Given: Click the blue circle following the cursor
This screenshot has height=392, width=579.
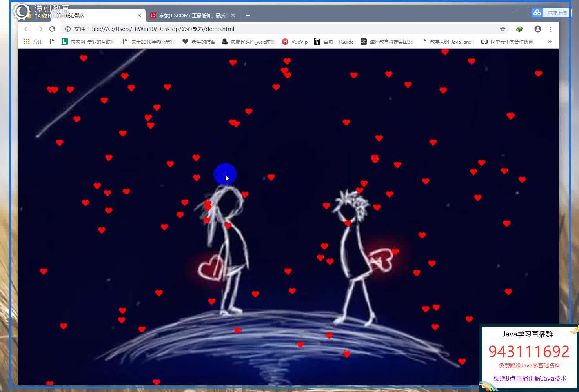Looking at the screenshot, I should pyautogui.click(x=225, y=174).
